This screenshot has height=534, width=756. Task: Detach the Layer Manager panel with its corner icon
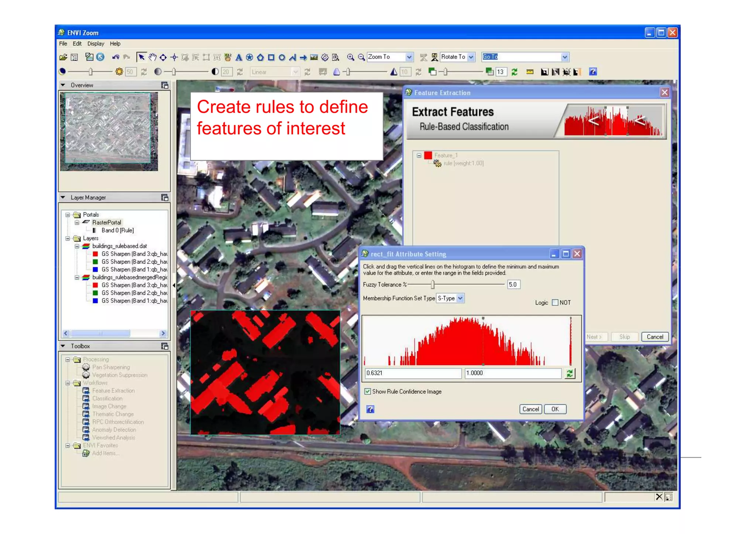(x=165, y=198)
